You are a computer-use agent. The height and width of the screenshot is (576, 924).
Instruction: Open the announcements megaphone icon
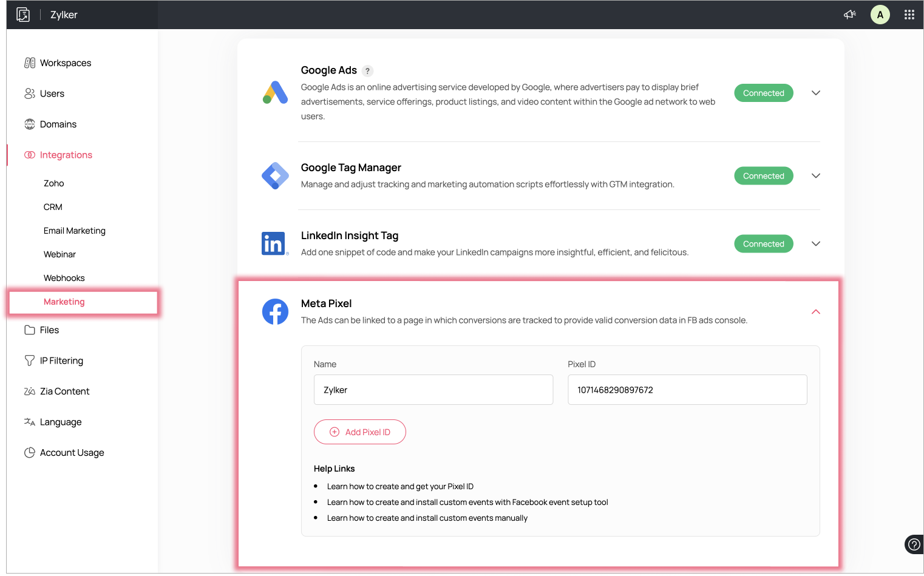pos(850,15)
